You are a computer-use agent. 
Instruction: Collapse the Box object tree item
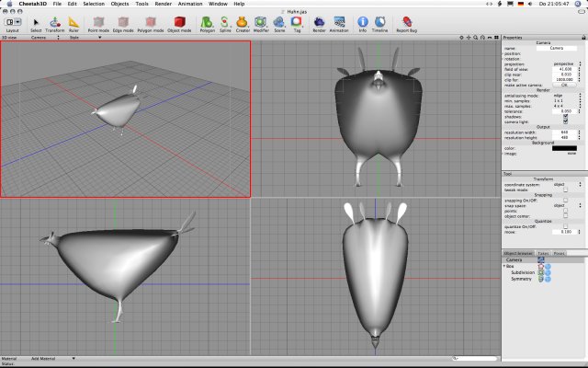[504, 266]
